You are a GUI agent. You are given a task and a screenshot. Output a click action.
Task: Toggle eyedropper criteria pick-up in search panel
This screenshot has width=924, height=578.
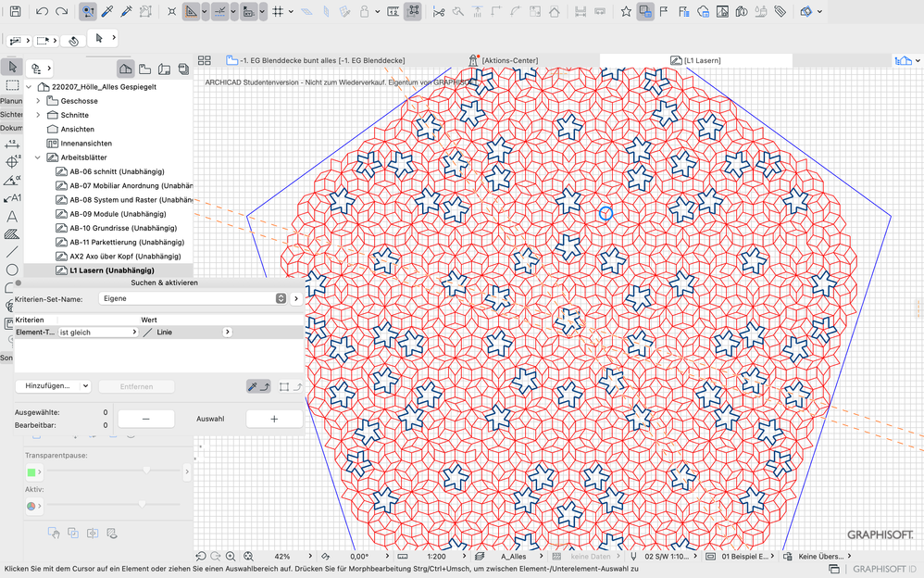pyautogui.click(x=254, y=386)
